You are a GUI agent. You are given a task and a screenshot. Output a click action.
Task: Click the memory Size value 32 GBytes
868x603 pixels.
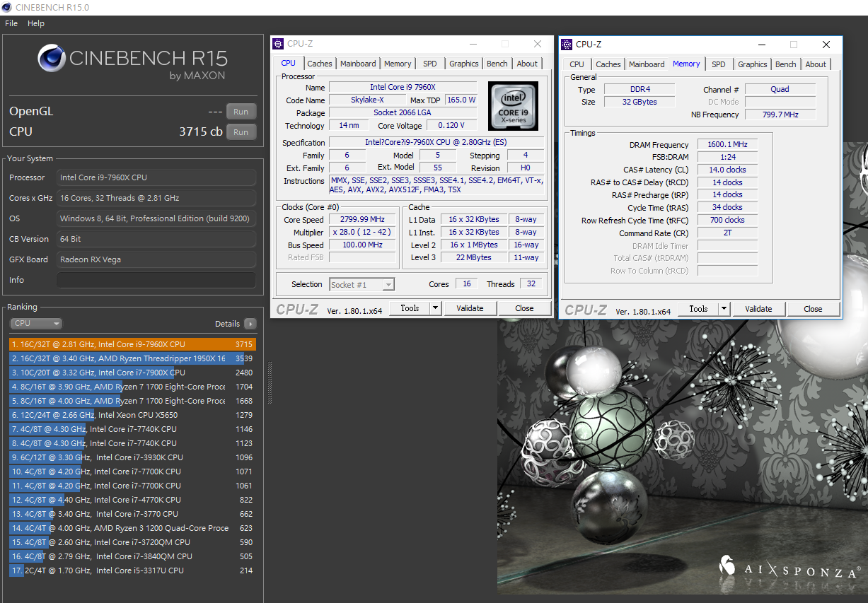[x=639, y=102]
